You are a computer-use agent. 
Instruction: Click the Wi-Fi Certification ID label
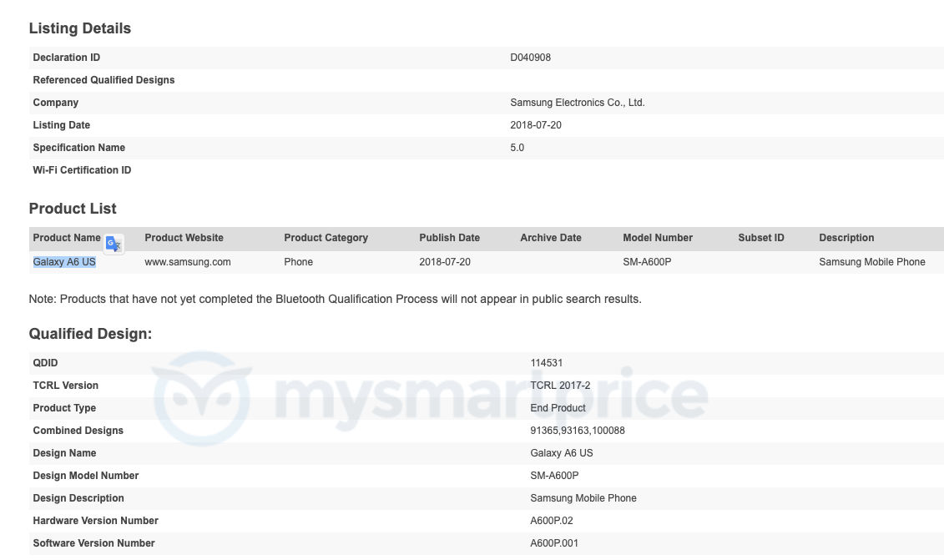(82, 170)
